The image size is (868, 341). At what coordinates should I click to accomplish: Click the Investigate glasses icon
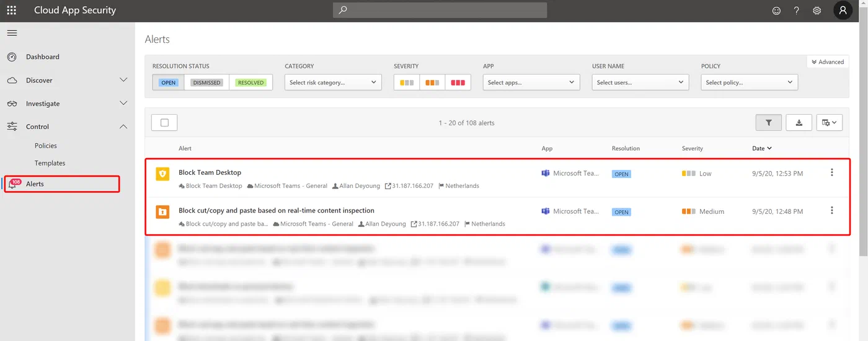(12, 104)
